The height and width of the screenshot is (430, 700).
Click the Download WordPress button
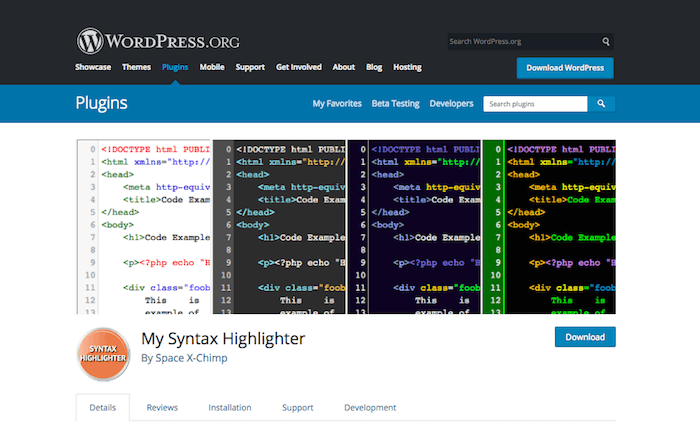(x=565, y=68)
